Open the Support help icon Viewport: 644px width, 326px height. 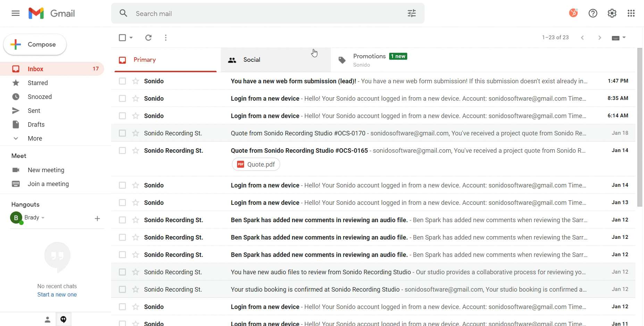point(593,13)
